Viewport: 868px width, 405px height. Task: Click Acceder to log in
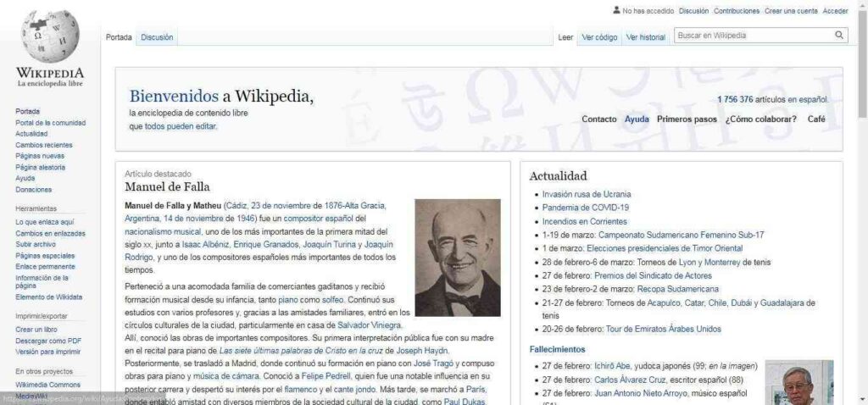[835, 11]
